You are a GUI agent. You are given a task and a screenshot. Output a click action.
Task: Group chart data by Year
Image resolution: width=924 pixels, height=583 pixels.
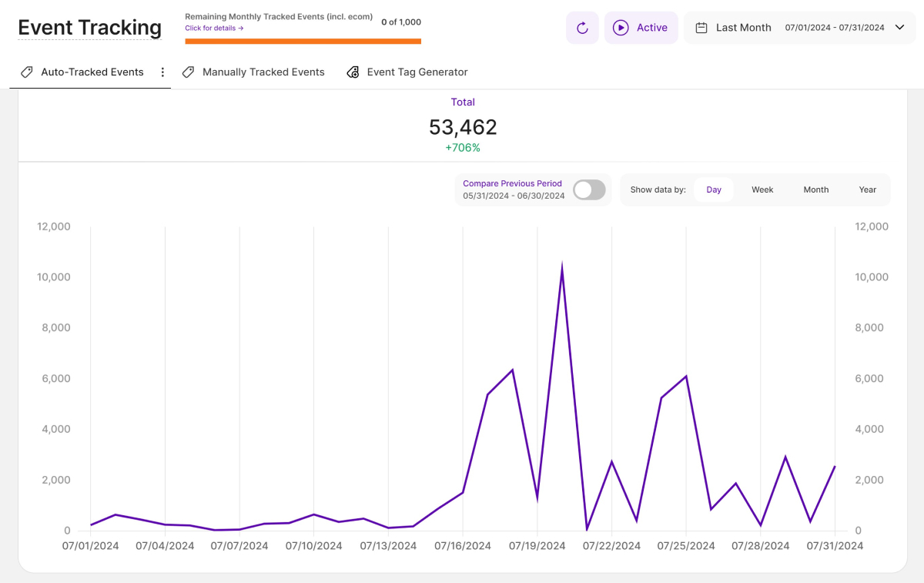click(868, 189)
